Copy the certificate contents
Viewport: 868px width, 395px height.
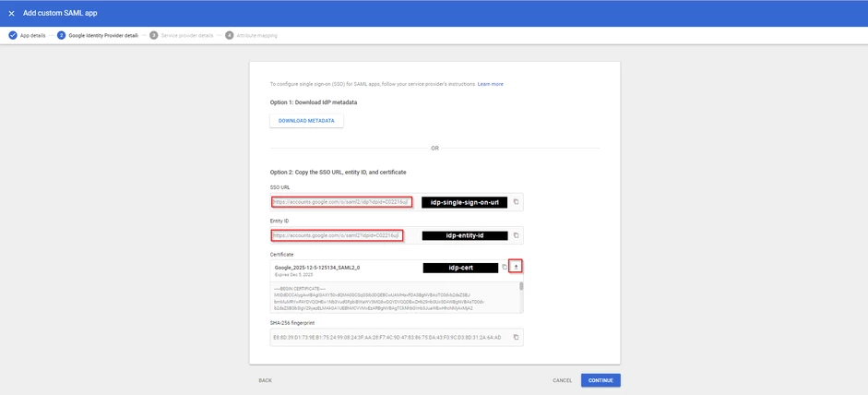(x=505, y=267)
